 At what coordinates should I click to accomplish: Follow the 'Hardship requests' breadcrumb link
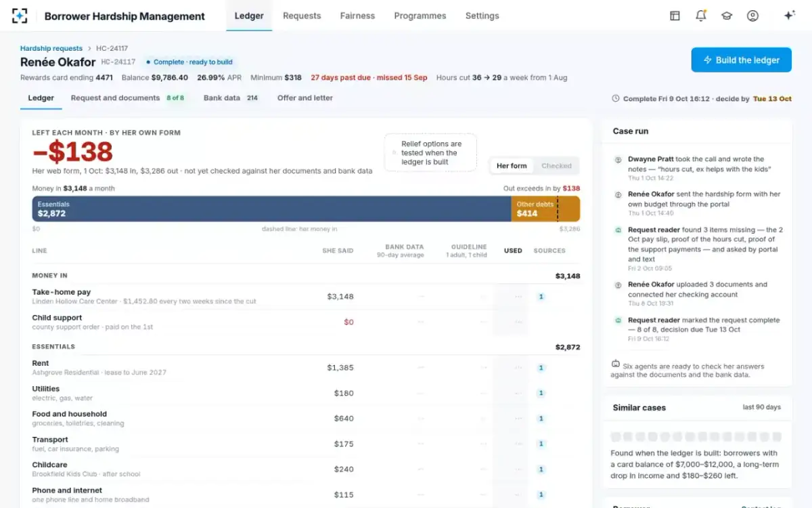tap(51, 48)
